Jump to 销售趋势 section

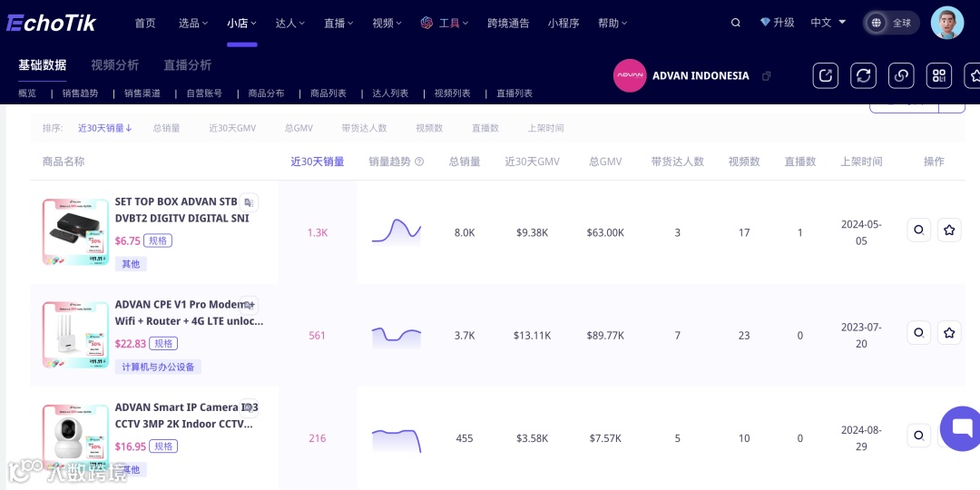coord(80,93)
